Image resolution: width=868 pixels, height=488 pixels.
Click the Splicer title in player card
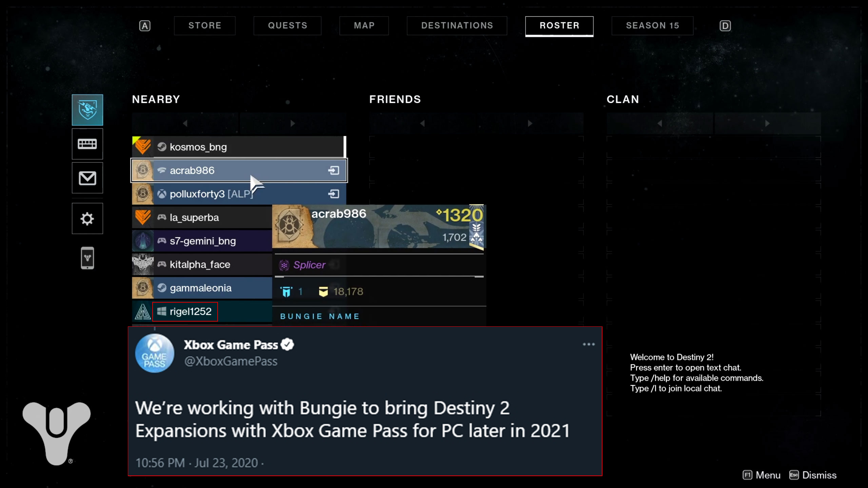tap(309, 265)
